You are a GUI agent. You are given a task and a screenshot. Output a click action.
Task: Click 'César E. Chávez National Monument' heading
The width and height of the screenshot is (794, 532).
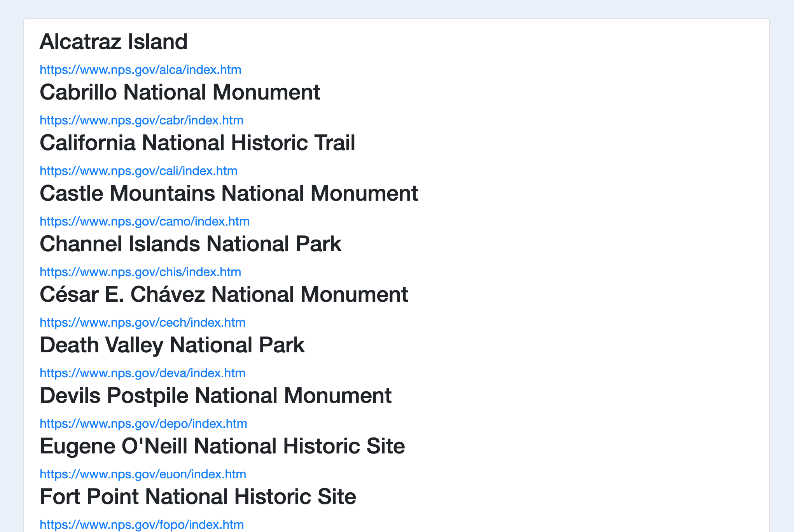click(x=224, y=294)
